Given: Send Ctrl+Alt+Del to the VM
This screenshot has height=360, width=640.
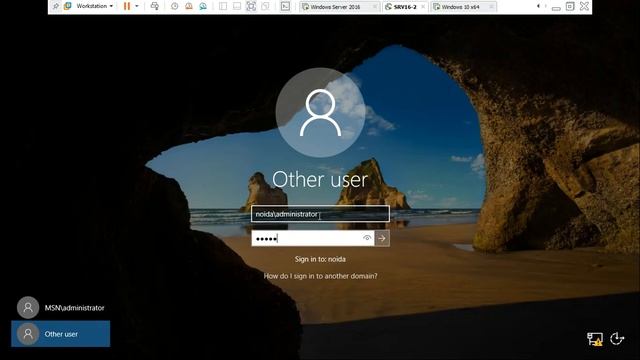Looking at the screenshot, I should 155,6.
